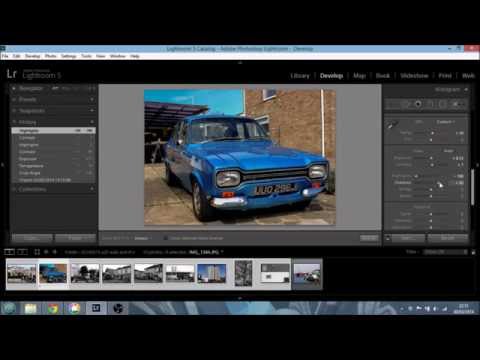The image size is (480, 360).
Task: Open Grid view from filmstrip bar
Action: pyautogui.click(x=37, y=252)
